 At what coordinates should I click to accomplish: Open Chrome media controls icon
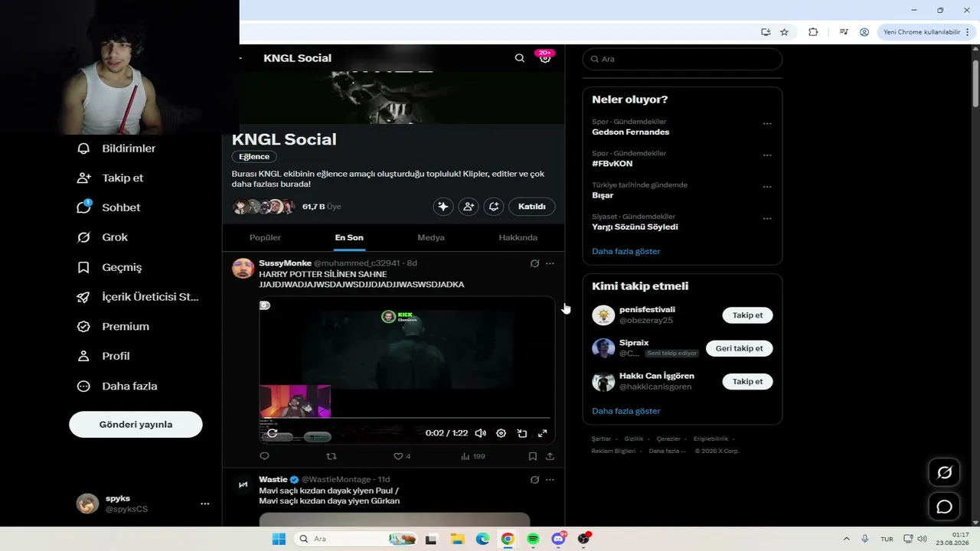(x=843, y=32)
